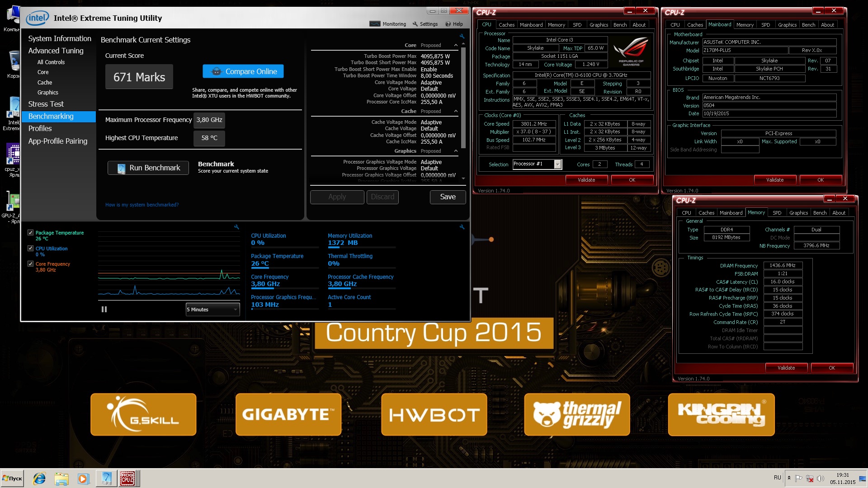
Task: Switch to Intel XTU taskbar item
Action: point(106,479)
